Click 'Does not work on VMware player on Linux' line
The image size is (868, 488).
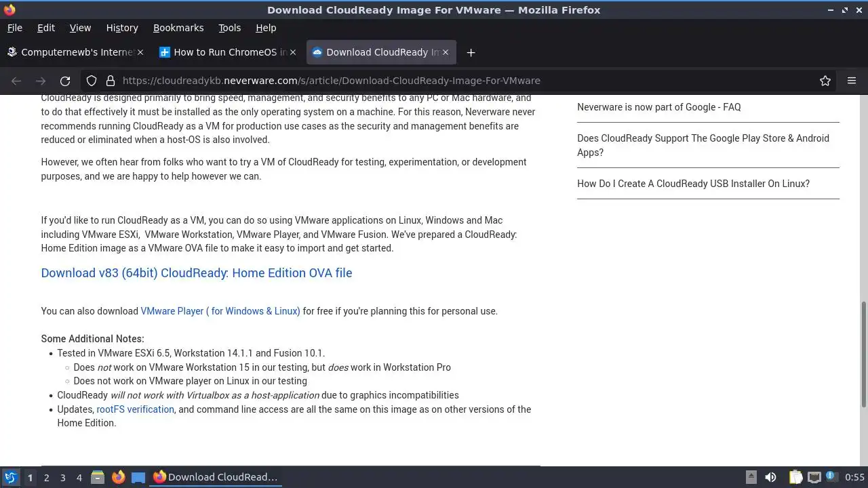[x=191, y=381]
